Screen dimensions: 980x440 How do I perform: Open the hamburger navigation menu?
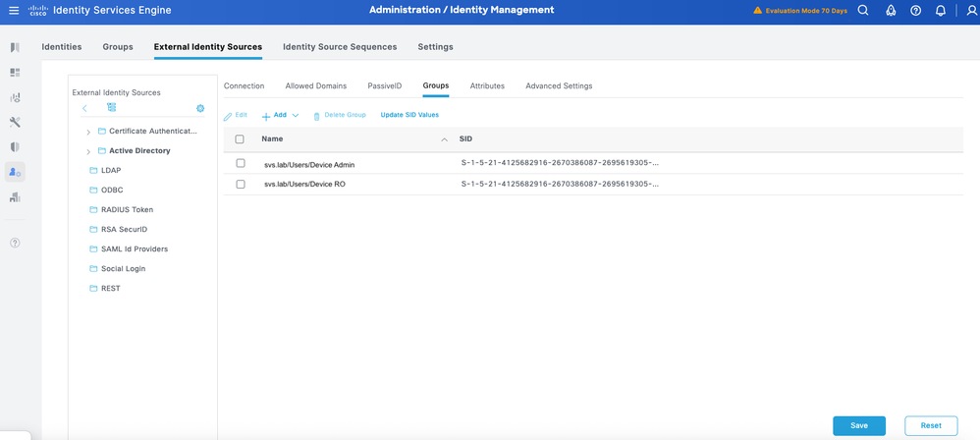(x=14, y=10)
